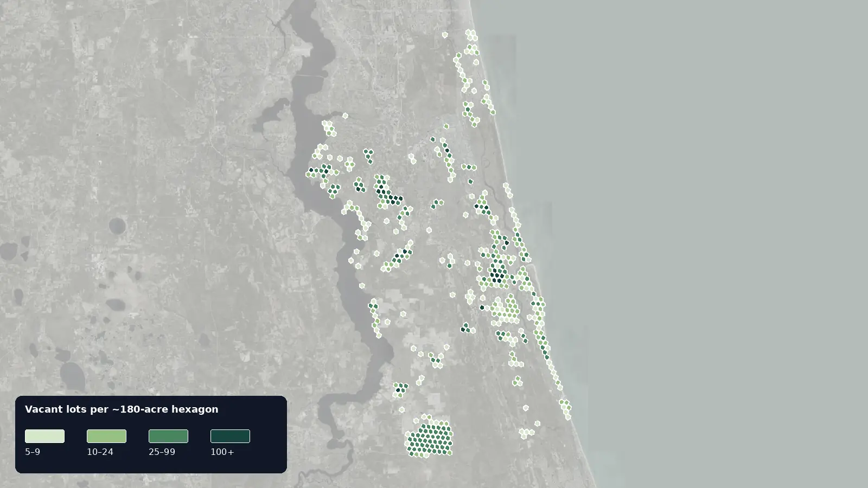Click the '10–24' legend label
The width and height of the screenshot is (868, 488).
pos(100,452)
